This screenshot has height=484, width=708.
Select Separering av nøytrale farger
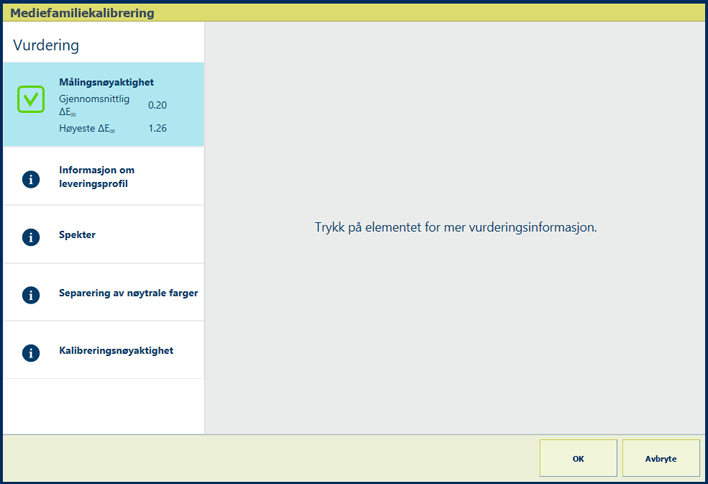pyautogui.click(x=104, y=293)
